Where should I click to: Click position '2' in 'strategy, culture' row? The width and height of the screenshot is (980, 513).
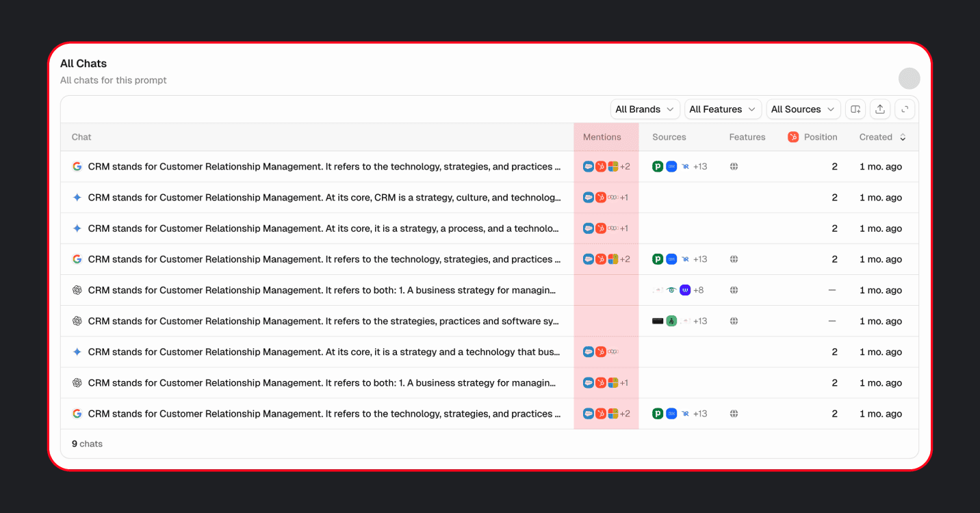pos(834,198)
